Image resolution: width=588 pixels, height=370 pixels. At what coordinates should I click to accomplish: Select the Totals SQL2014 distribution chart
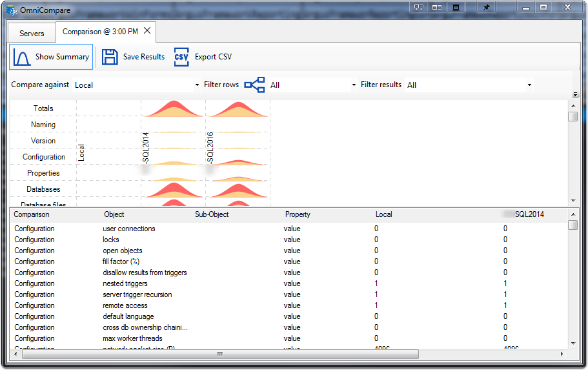click(174, 108)
